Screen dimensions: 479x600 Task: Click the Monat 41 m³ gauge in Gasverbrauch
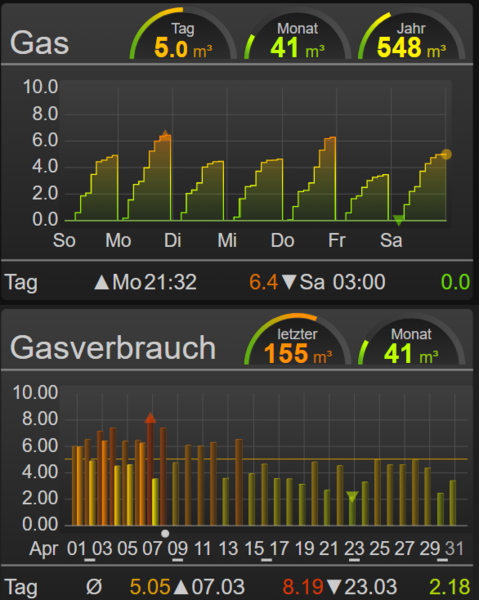pyautogui.click(x=411, y=341)
